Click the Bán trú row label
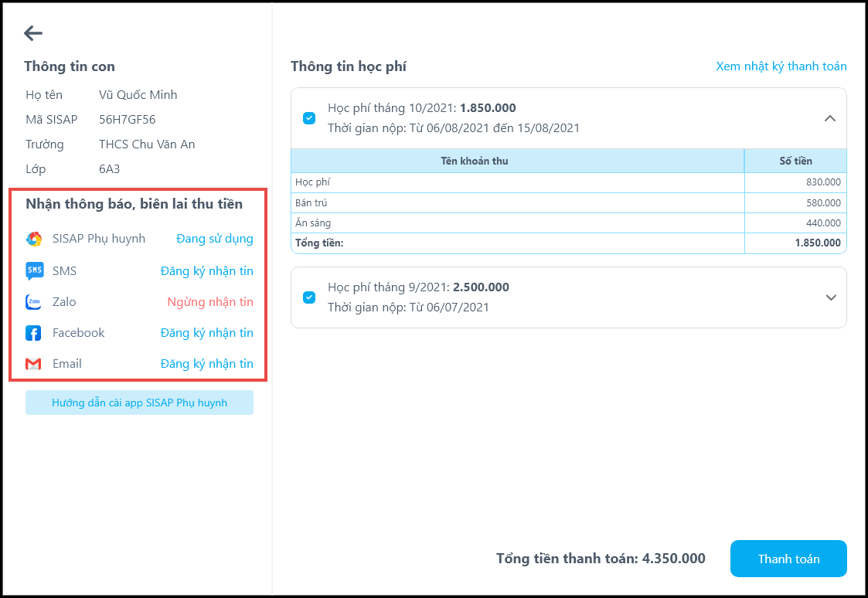868x598 pixels. (311, 203)
